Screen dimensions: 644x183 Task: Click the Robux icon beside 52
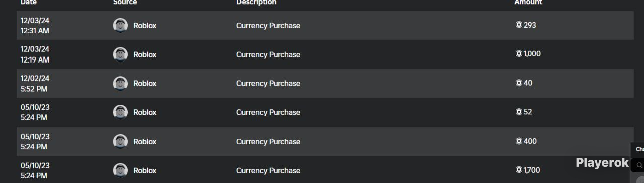pyautogui.click(x=519, y=112)
